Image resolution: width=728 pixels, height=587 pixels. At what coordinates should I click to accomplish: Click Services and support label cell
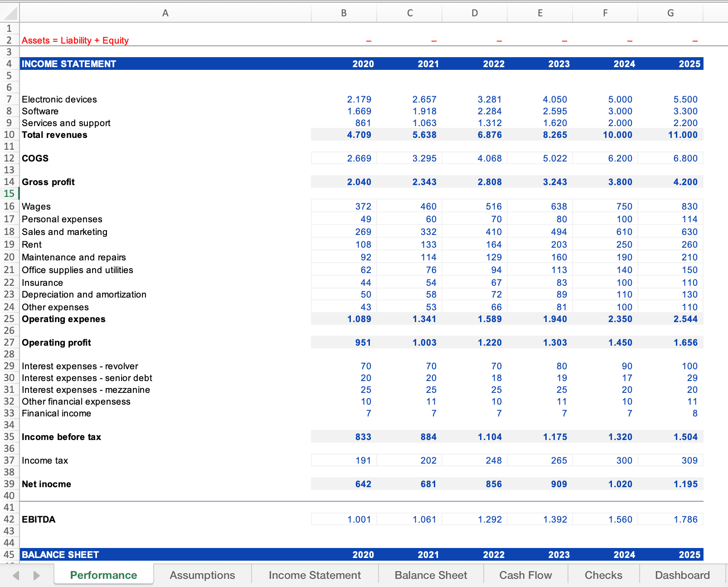(x=165, y=123)
